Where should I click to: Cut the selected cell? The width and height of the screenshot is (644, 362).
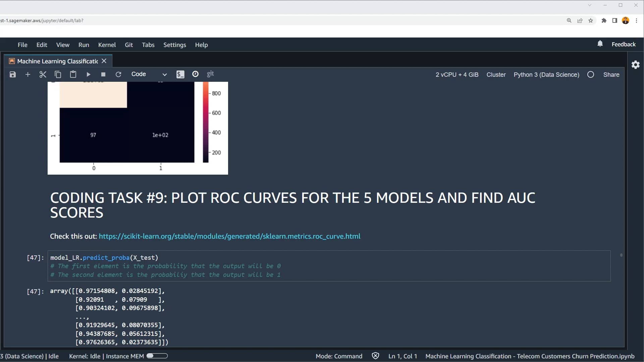click(x=43, y=74)
